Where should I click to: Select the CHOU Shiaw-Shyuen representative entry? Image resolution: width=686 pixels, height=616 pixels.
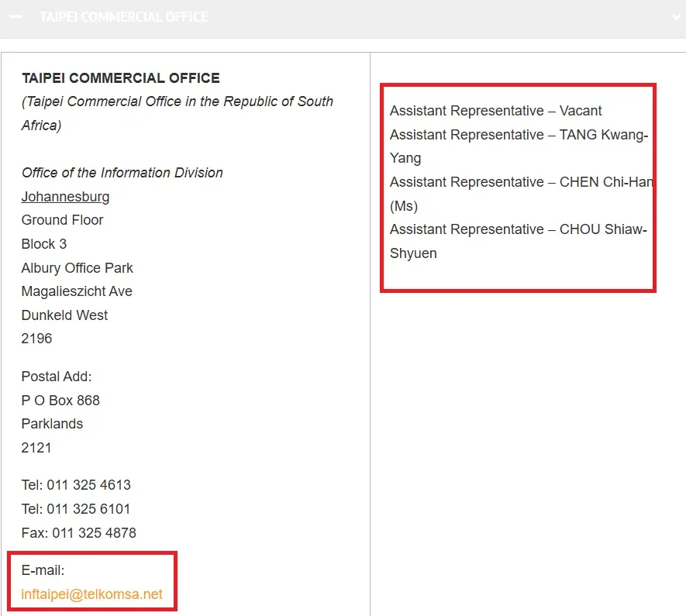coord(519,241)
